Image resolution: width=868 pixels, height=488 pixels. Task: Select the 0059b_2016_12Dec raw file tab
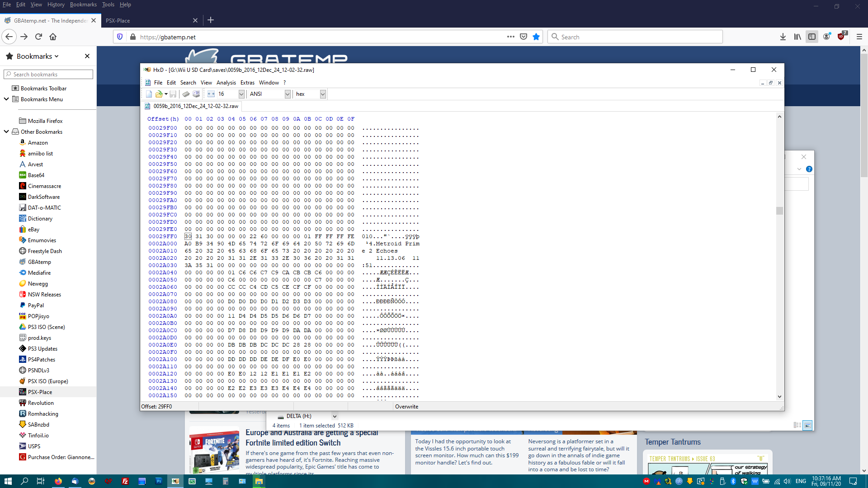(x=191, y=106)
